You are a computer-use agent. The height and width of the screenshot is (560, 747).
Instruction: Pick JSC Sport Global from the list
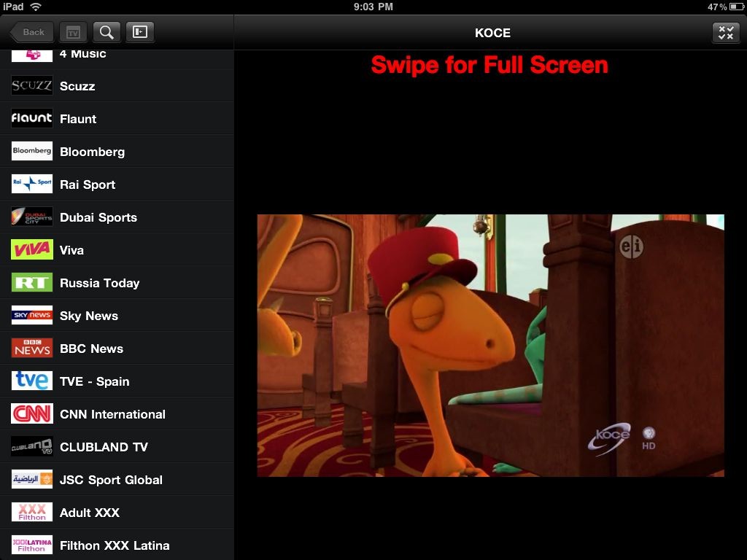point(111,480)
